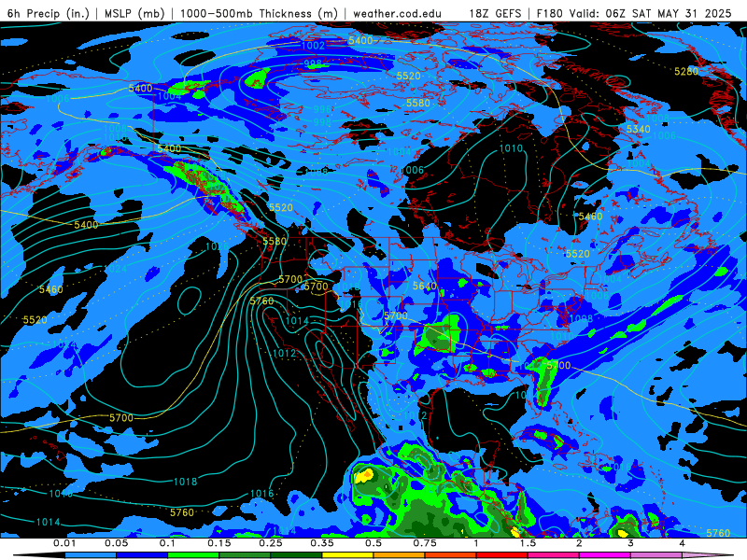747x560 pixels.
Task: Click the 0.5 legend value
Action: click(373, 543)
